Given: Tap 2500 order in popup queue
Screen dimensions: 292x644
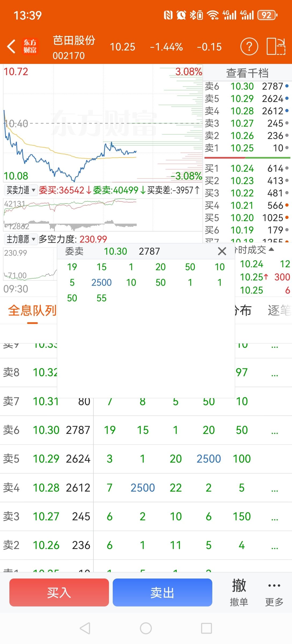Looking at the screenshot, I should click(101, 283).
